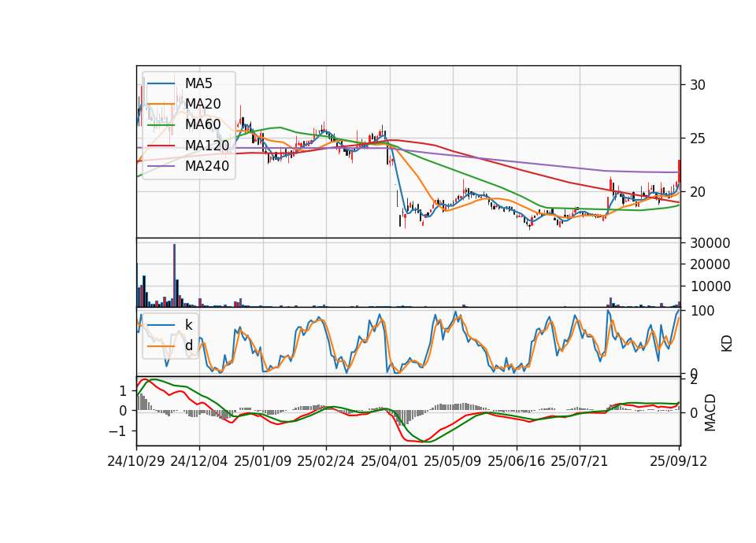Click the MACD axis title
Screen dimensions: 756x543
pos(710,412)
